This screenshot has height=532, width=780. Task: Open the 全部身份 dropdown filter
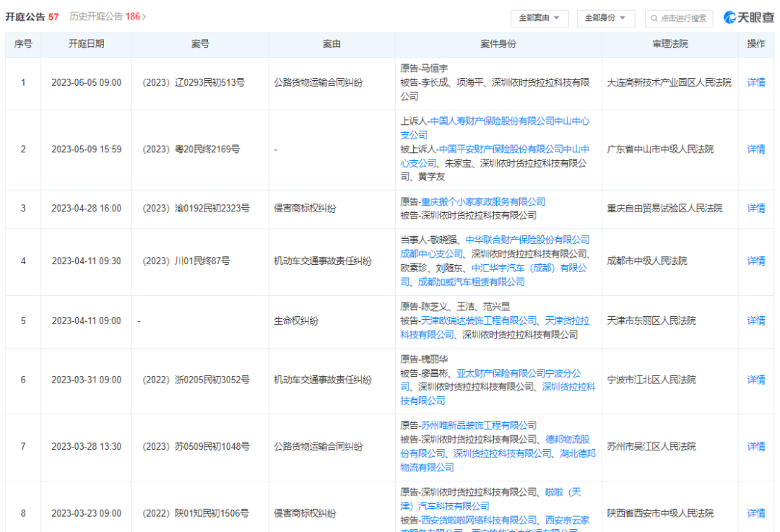[606, 18]
